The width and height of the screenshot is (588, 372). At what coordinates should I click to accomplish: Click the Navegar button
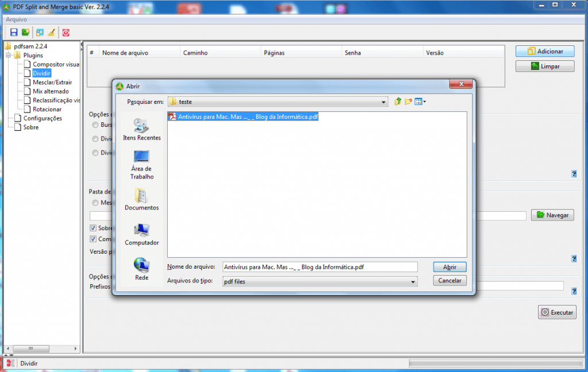(x=552, y=215)
